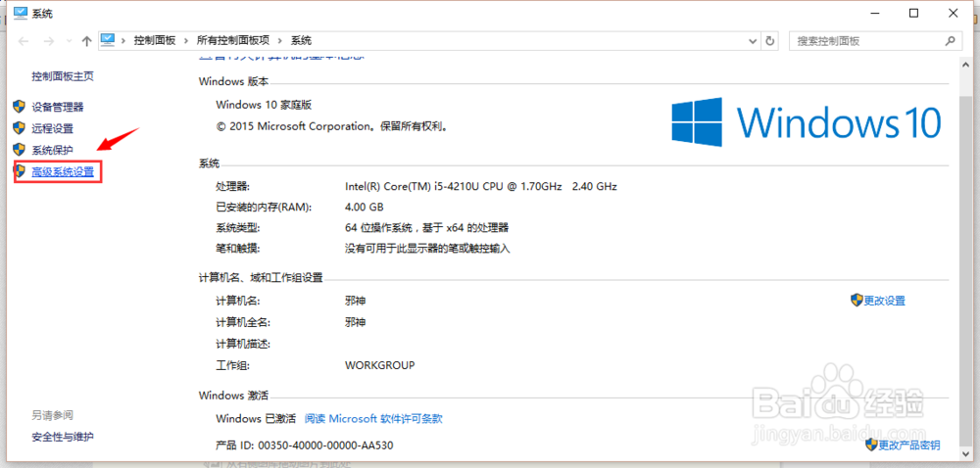The width and height of the screenshot is (980, 468).
Task: Click the search magnifier icon
Action: (950, 41)
